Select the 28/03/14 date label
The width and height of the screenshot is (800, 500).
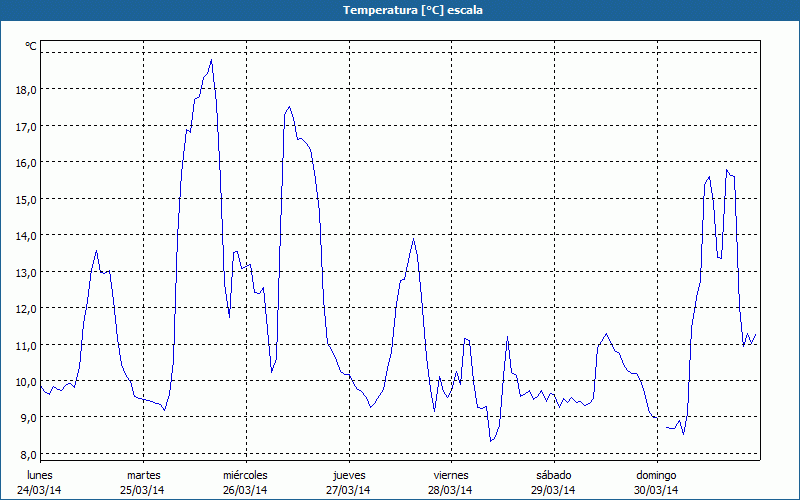451,490
